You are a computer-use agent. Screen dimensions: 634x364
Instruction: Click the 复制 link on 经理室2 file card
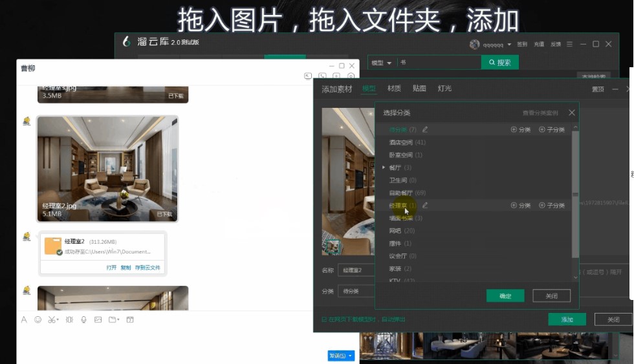pos(126,268)
